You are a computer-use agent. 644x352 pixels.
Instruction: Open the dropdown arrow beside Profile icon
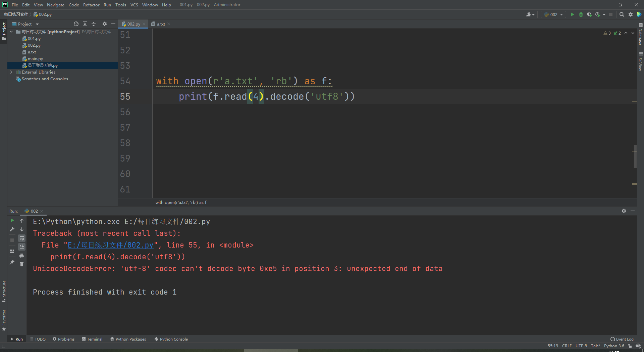604,14
